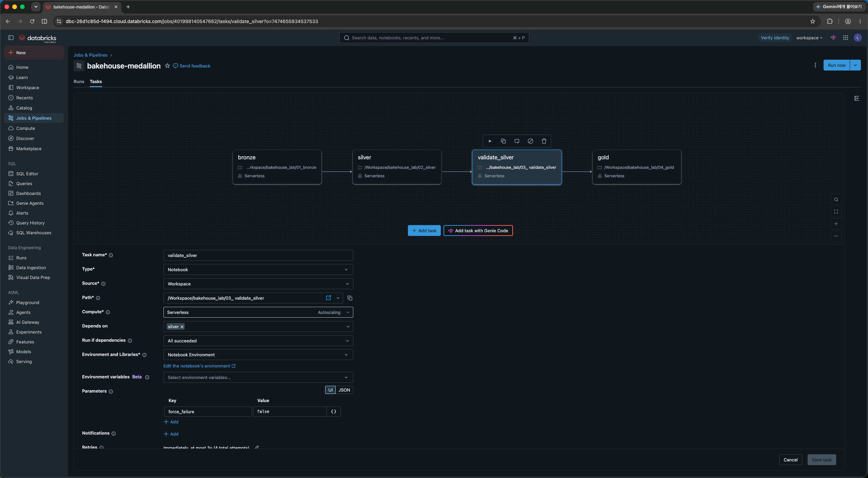This screenshot has height=478, width=868.
Task: Select the gold task node in the graph
Action: click(637, 167)
